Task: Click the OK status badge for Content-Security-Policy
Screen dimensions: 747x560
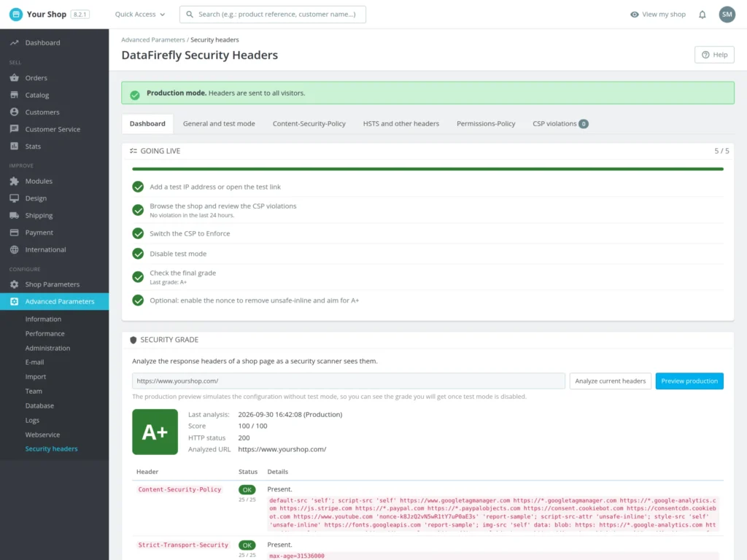Action: click(x=247, y=489)
